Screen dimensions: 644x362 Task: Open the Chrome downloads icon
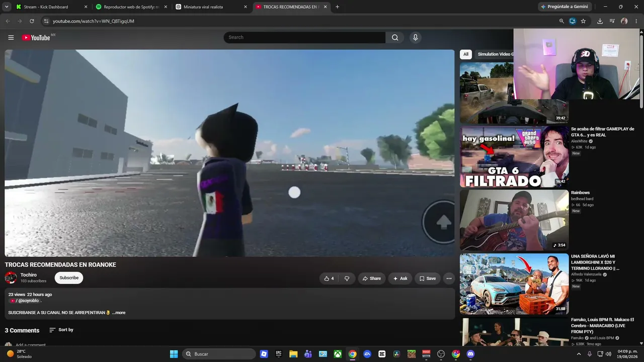[600, 21]
